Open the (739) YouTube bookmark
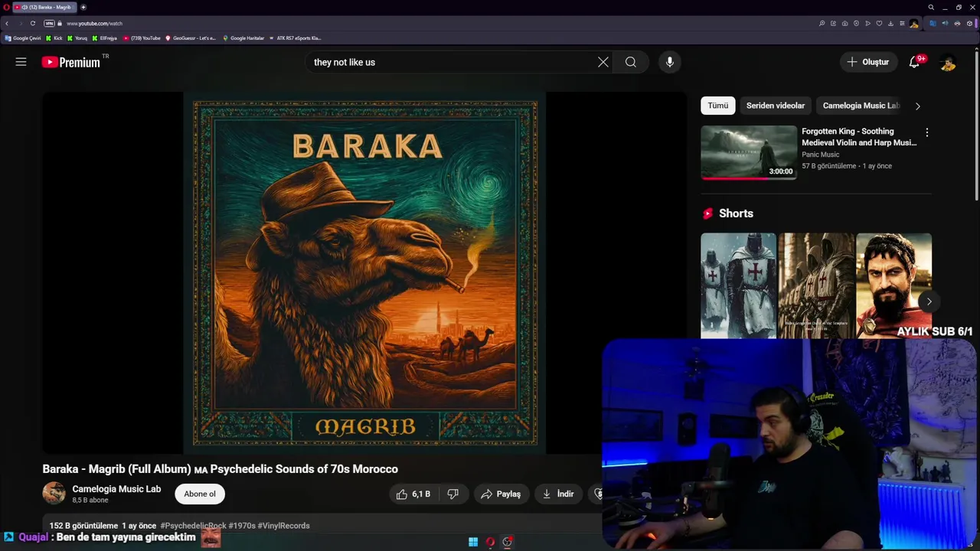The image size is (980, 551). [142, 37]
